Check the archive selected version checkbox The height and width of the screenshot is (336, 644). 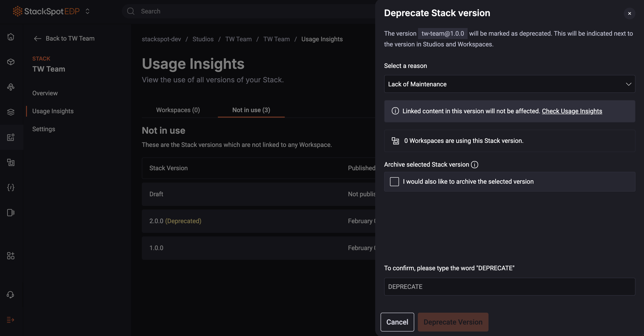point(394,182)
